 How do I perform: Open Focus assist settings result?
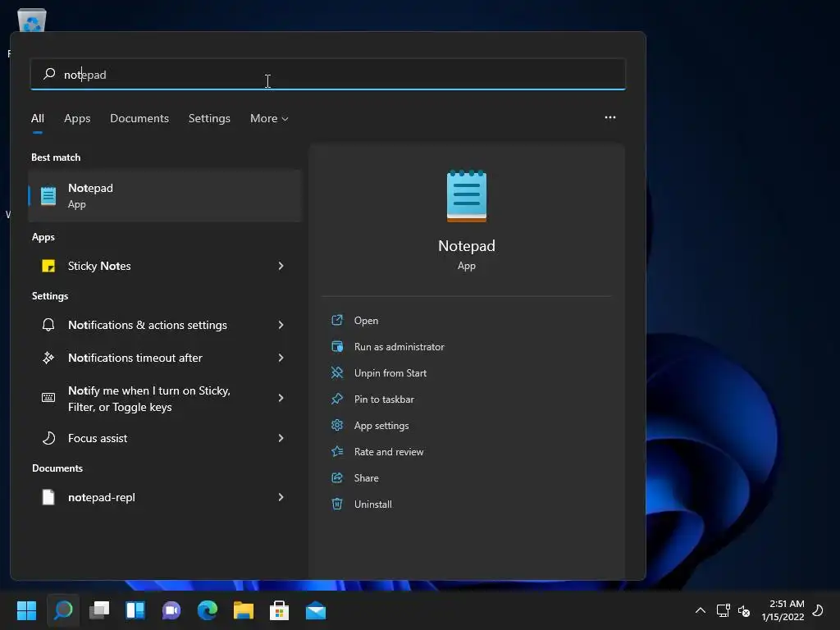click(165, 438)
